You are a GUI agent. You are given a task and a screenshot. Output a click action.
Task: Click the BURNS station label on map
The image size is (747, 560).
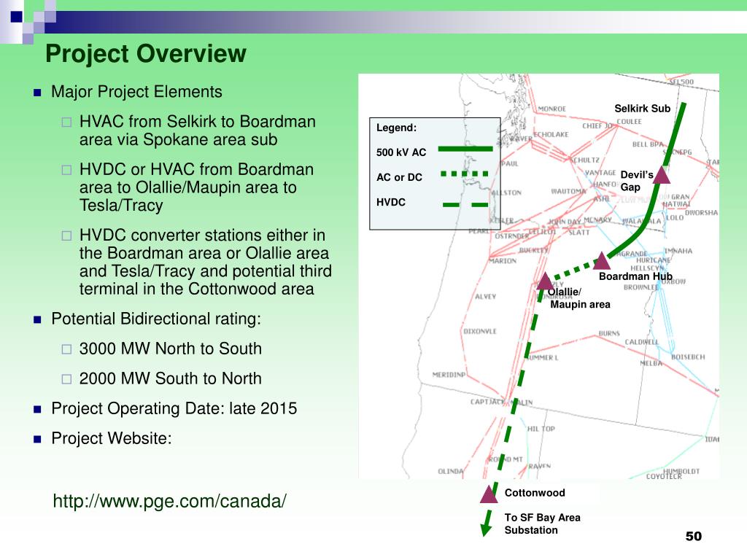coord(609,333)
